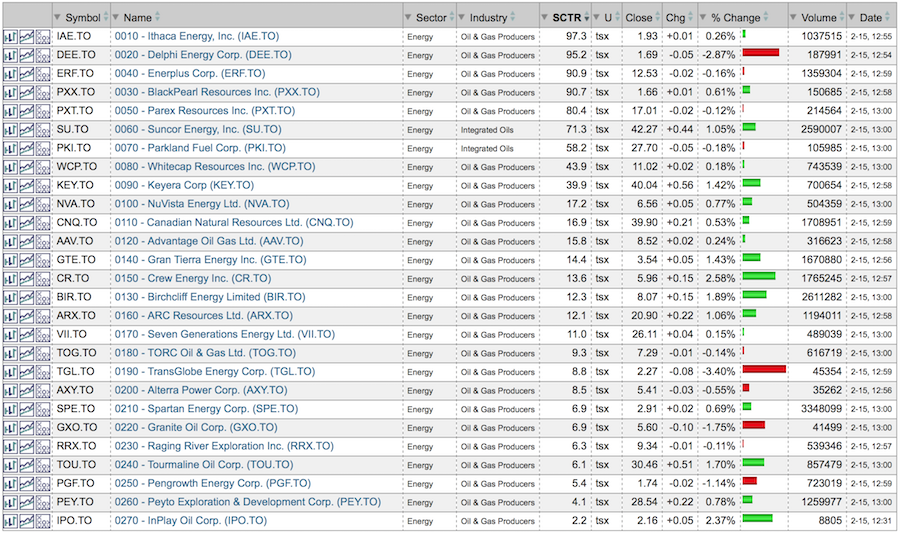This screenshot has width=900, height=533.
Task: Open Canadian Natural Resources Ltd. link
Action: point(234,223)
